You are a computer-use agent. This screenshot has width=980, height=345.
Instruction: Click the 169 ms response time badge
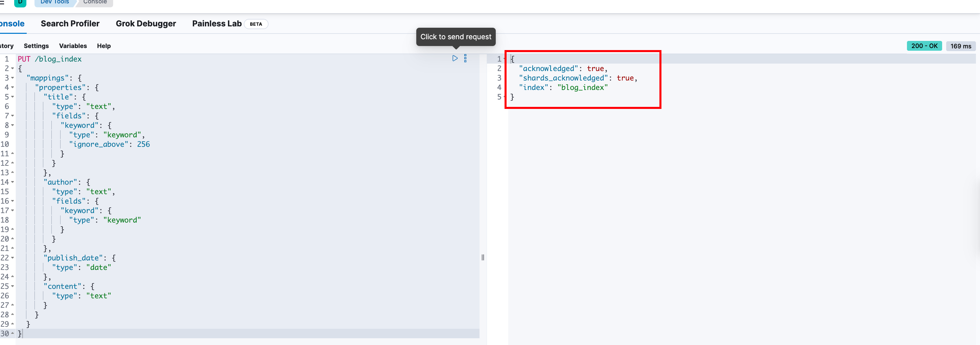[961, 46]
